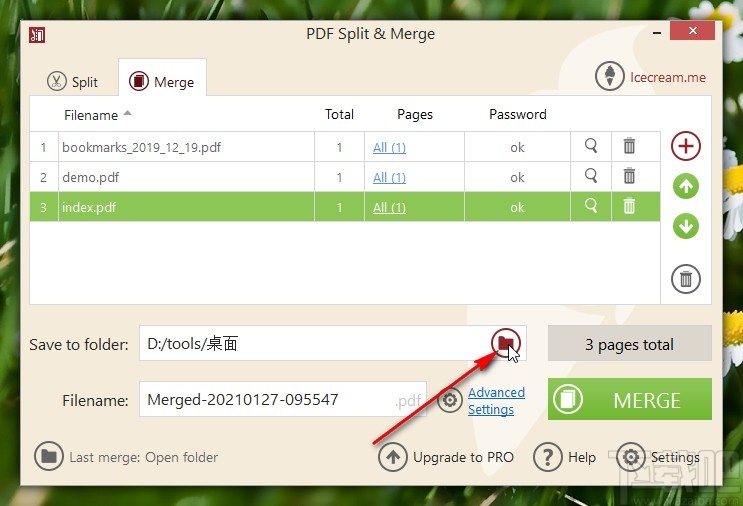The width and height of the screenshot is (743, 506).
Task: Minimize the PDF Split & Merge window
Action: [657, 33]
